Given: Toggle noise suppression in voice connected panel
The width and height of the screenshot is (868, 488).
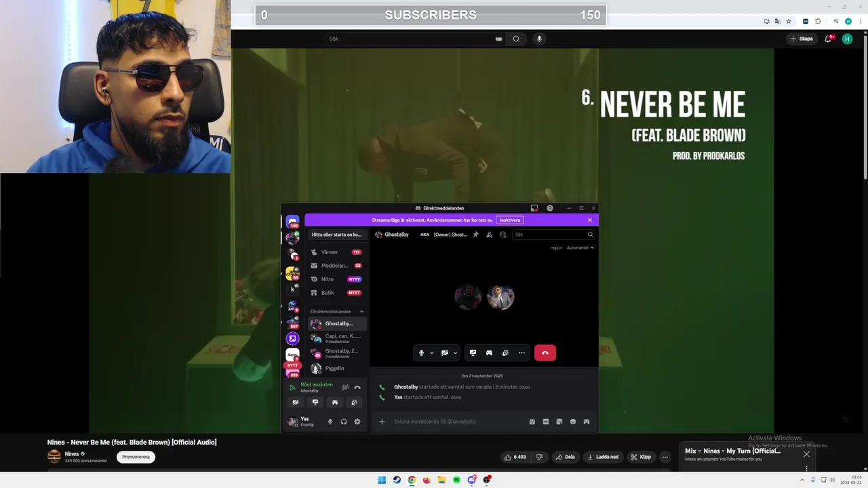Looking at the screenshot, I should [x=345, y=387].
